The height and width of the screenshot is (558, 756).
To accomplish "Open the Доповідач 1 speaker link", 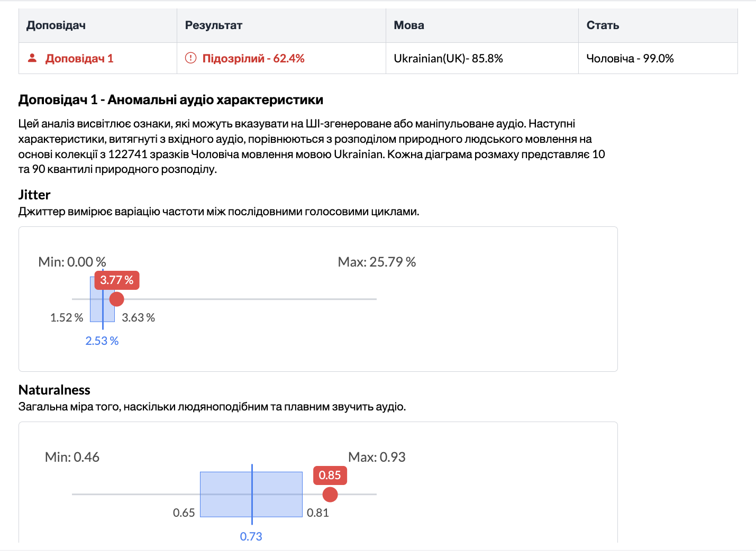I will [79, 58].
